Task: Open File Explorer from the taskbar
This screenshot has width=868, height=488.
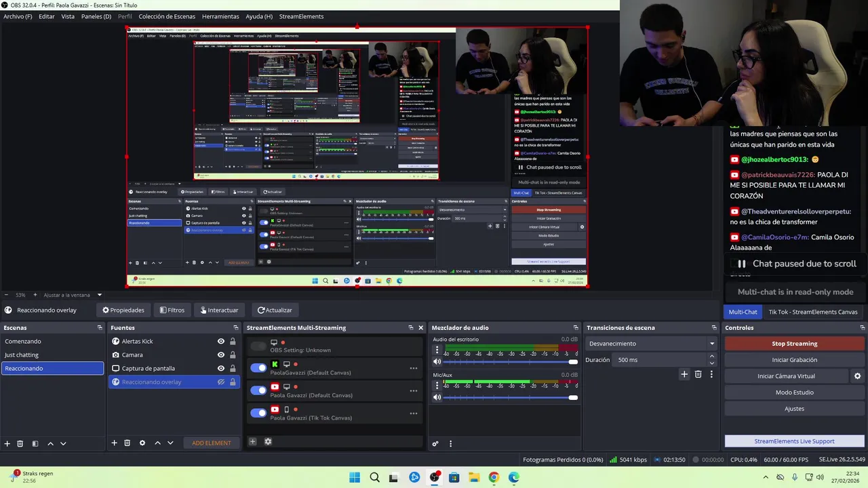Action: pyautogui.click(x=473, y=477)
